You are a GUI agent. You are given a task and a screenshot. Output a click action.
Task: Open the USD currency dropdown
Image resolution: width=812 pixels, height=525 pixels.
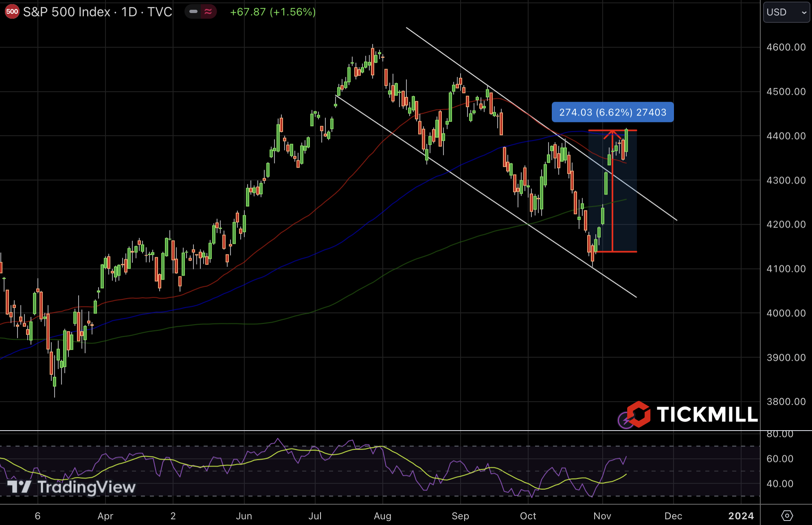point(786,12)
